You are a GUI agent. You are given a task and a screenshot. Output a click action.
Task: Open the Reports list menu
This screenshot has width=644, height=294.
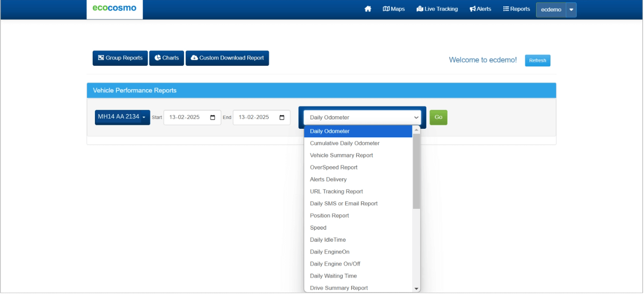(x=516, y=9)
